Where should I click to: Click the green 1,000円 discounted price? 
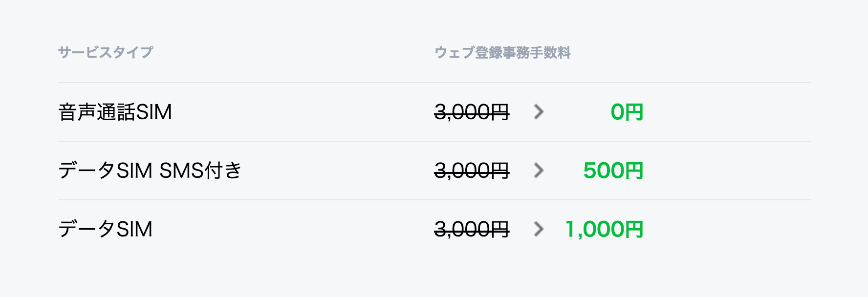(x=604, y=229)
